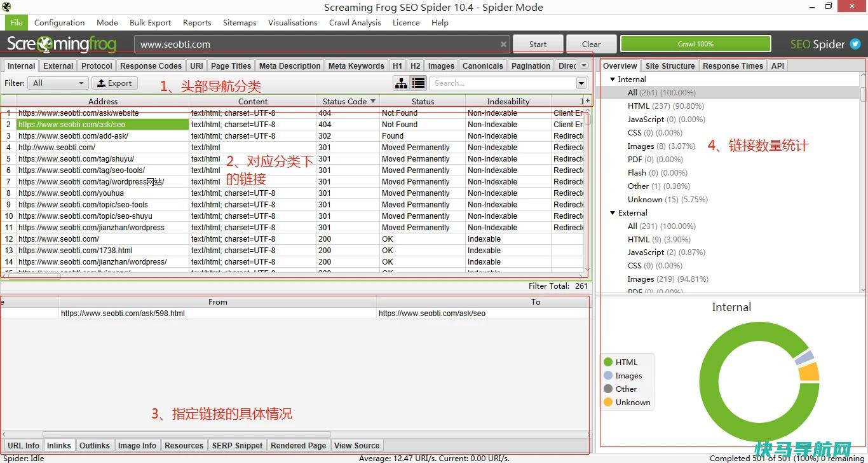Sort by Status Code column arrow
Image resolution: width=868 pixels, height=463 pixels.
coord(373,101)
